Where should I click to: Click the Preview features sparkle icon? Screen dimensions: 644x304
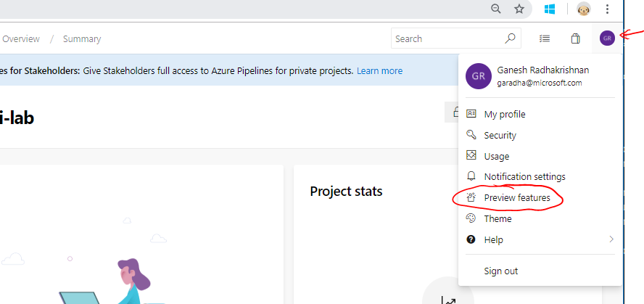(x=471, y=197)
